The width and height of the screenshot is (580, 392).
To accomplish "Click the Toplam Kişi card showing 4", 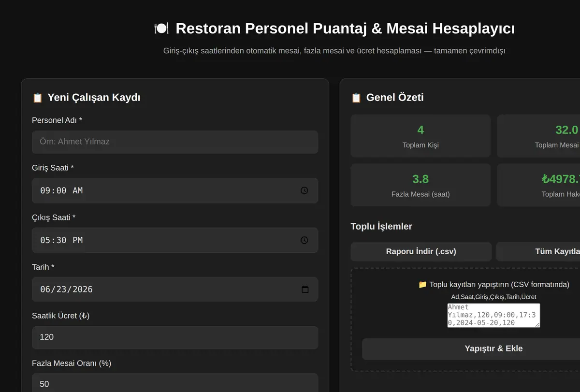I will click(x=420, y=136).
